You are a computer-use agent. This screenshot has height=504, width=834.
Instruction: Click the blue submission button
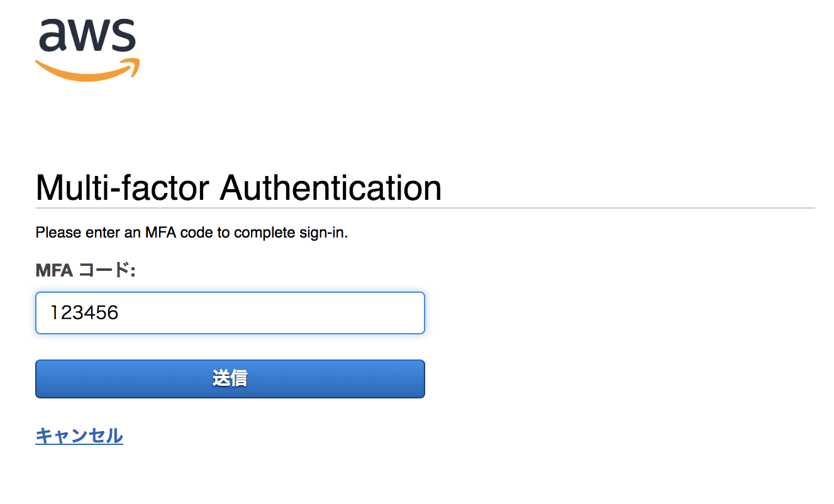[x=230, y=378]
